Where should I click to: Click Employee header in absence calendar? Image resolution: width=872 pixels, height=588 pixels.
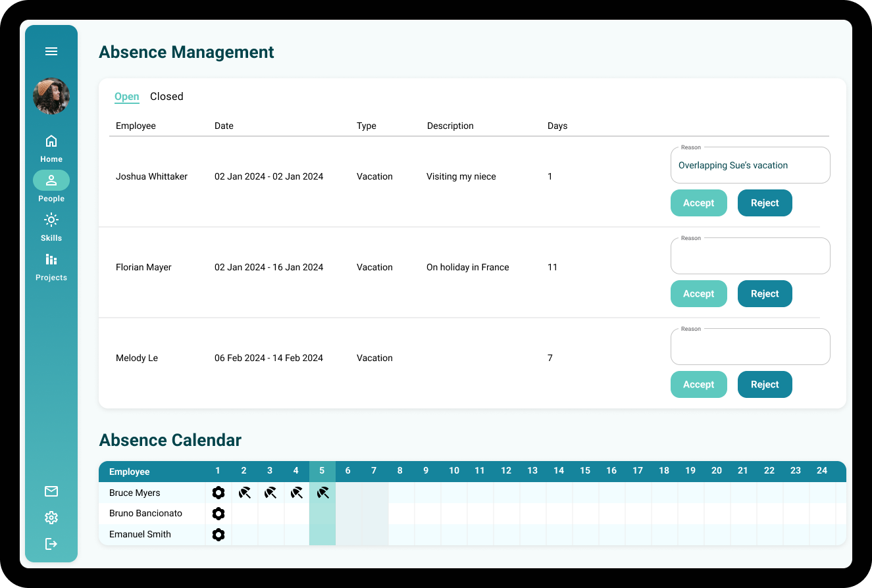tap(130, 472)
